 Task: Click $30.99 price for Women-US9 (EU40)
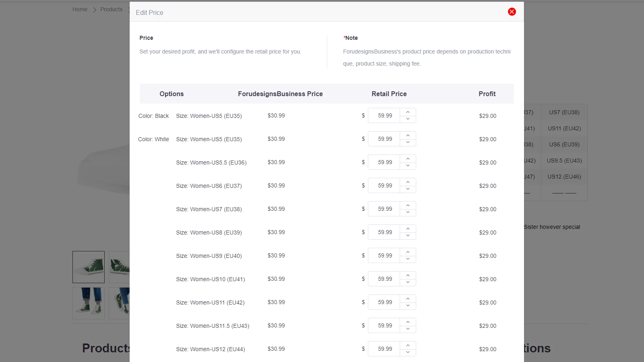tap(276, 255)
